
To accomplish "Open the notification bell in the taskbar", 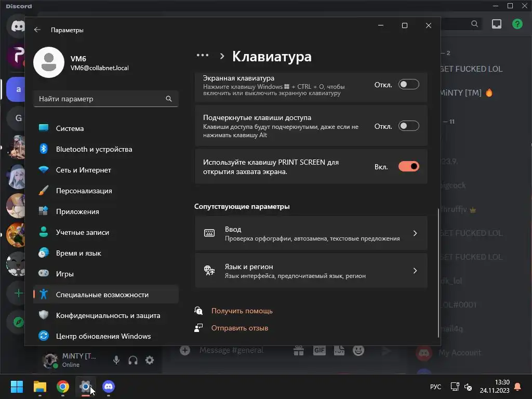I will tap(518, 387).
